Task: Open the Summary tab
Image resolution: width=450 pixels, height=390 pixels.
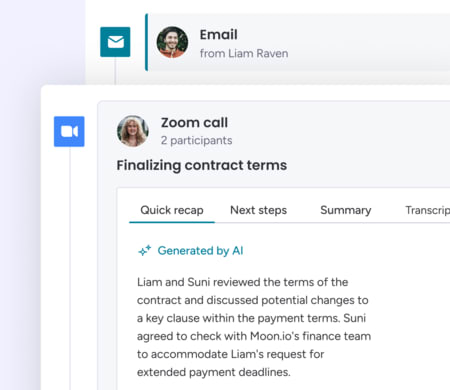Action: tap(346, 210)
